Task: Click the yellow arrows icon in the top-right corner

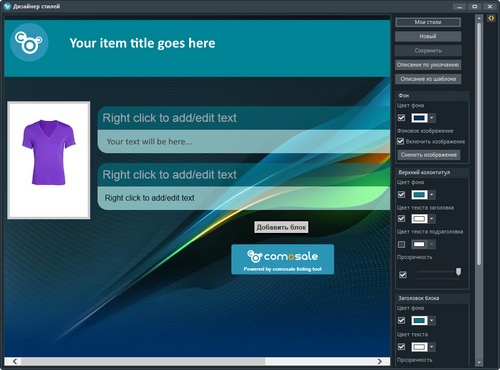Action: pos(491,19)
